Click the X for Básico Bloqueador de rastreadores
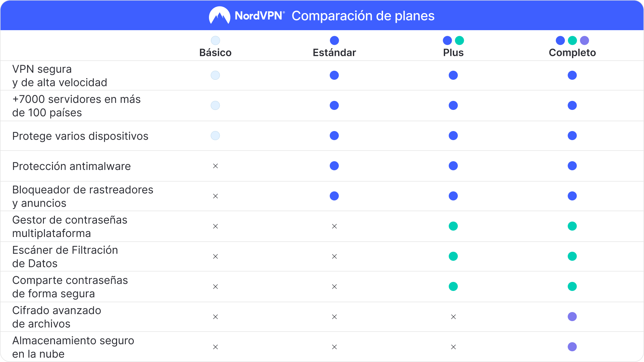 click(215, 196)
